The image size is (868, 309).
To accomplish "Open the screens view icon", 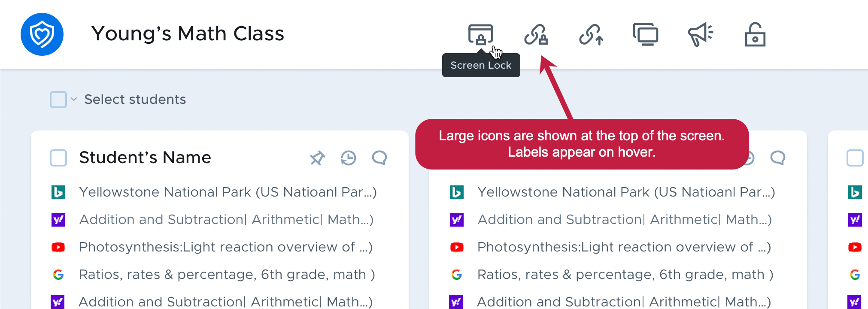I will [x=646, y=34].
